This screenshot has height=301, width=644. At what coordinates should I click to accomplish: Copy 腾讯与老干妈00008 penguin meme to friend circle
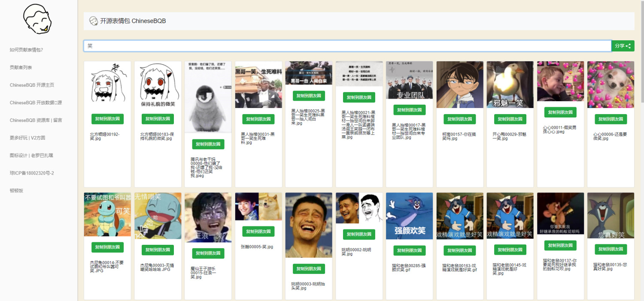[x=208, y=144]
